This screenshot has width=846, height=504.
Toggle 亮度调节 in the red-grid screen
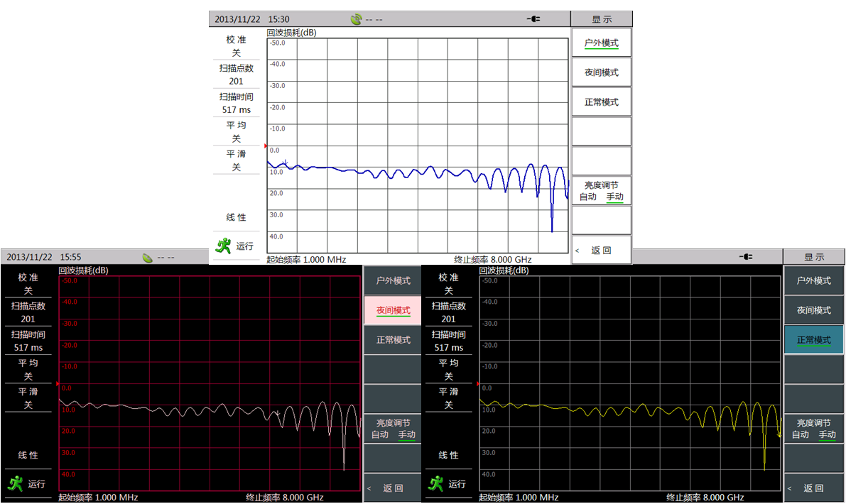pyautogui.click(x=393, y=429)
